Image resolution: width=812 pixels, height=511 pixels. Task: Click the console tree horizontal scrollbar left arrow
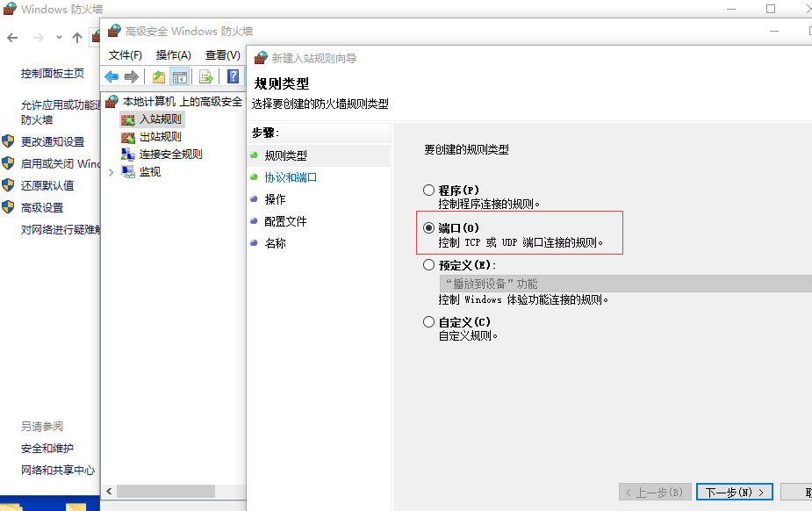pos(109,492)
